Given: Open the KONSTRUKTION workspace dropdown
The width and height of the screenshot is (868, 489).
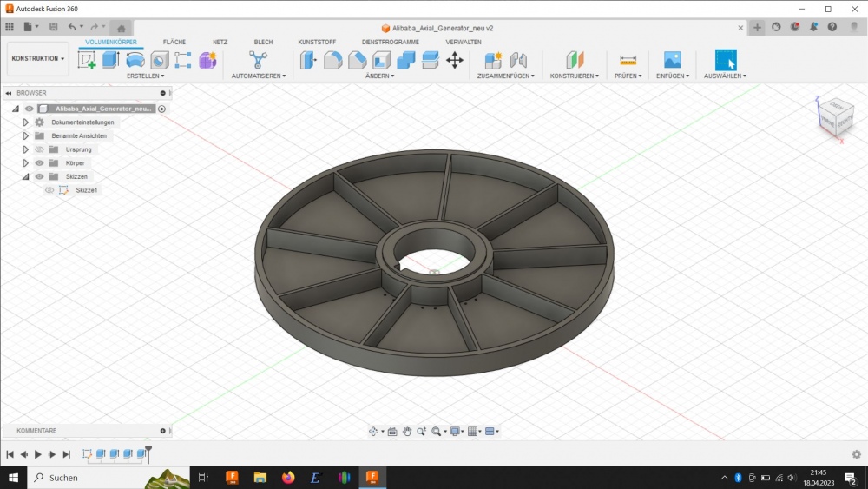Looking at the screenshot, I should (x=37, y=59).
